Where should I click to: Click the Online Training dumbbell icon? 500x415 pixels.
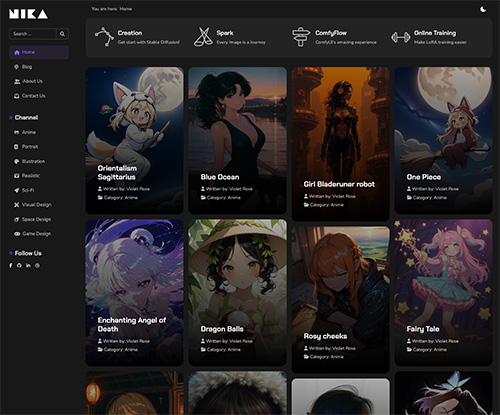pyautogui.click(x=400, y=37)
